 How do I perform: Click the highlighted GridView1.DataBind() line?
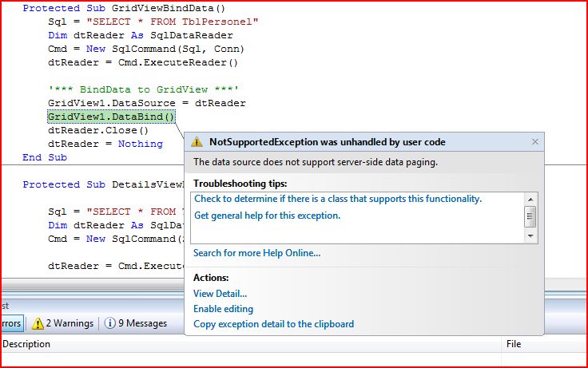coord(111,117)
